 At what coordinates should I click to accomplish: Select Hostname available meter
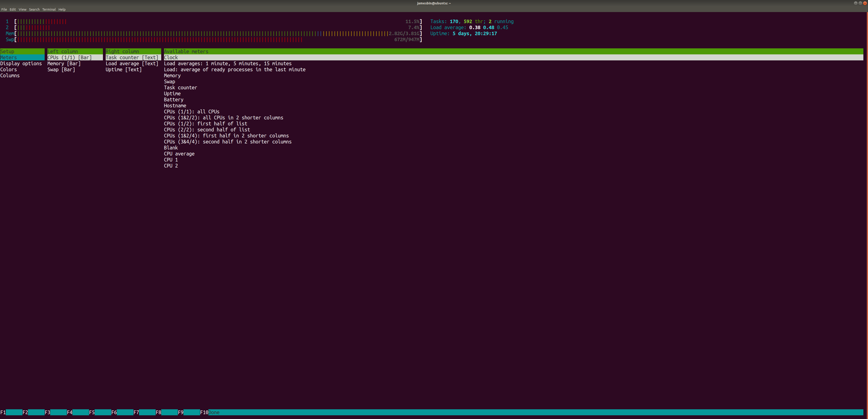point(175,106)
